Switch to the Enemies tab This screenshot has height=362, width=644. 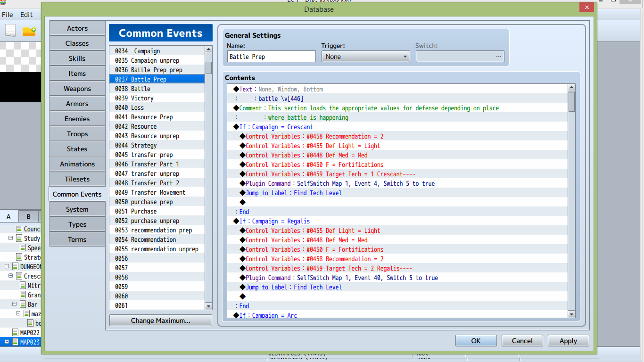[x=77, y=119]
